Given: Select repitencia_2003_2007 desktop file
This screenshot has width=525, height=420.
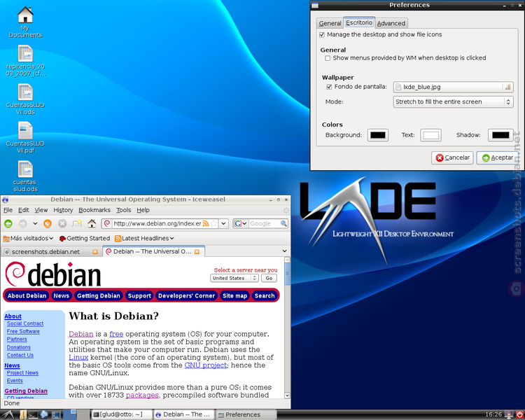Looking at the screenshot, I should 25,61.
